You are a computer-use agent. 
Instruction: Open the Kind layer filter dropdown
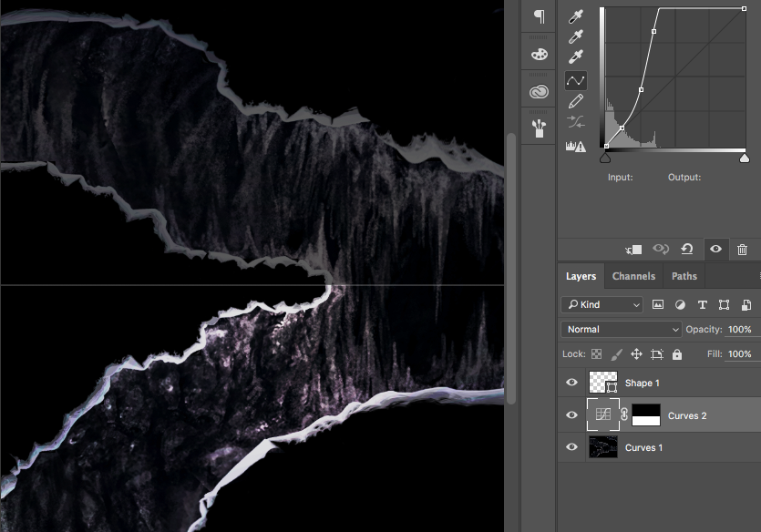tap(602, 304)
